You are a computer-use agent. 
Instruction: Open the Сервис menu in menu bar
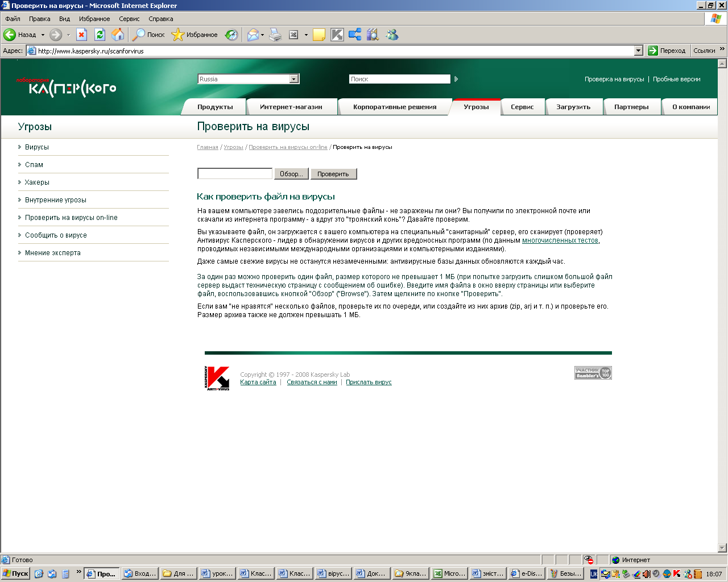(x=129, y=19)
